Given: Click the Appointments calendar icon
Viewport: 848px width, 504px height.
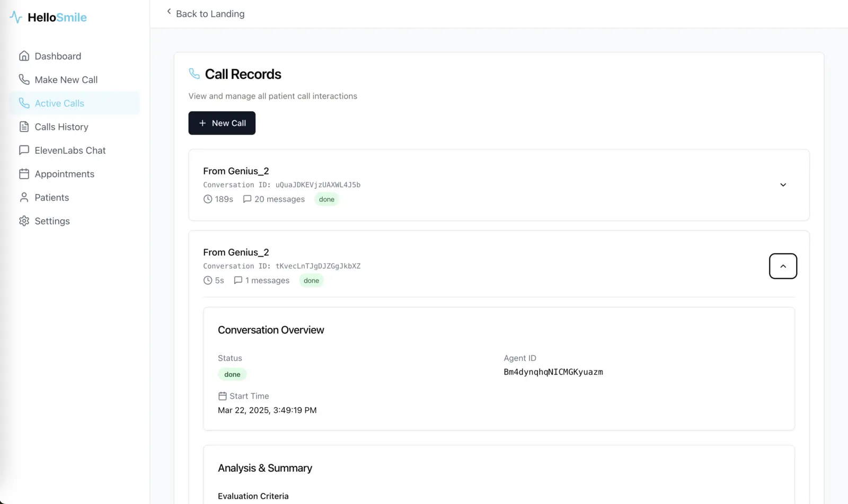Looking at the screenshot, I should point(24,174).
